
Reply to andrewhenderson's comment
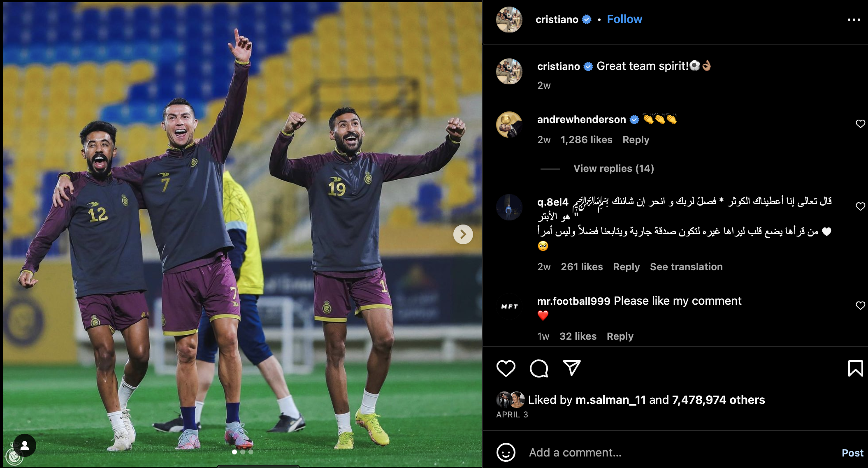pyautogui.click(x=636, y=140)
